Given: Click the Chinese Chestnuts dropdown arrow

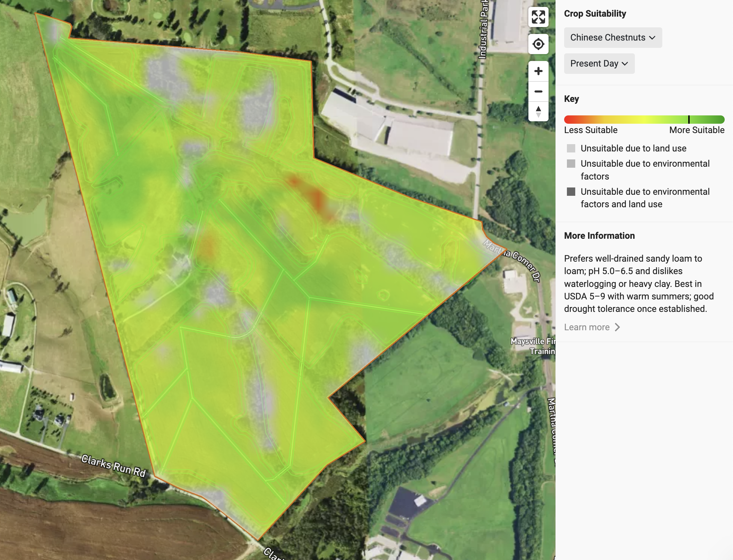Looking at the screenshot, I should click(x=652, y=37).
